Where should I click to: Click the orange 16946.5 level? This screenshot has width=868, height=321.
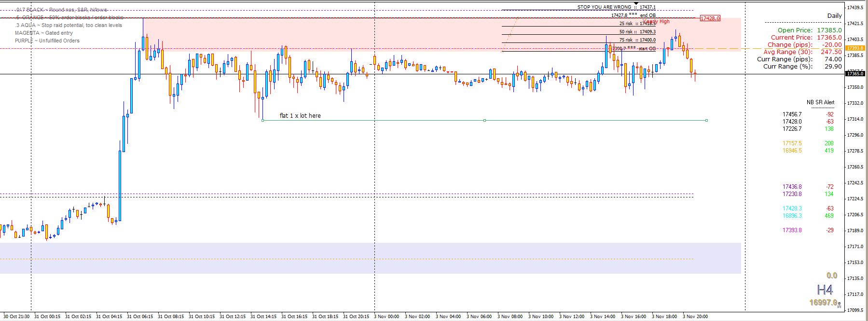point(792,151)
